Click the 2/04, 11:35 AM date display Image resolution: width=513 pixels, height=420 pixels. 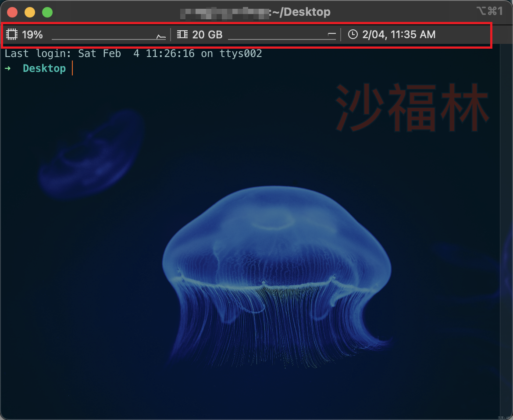point(399,34)
